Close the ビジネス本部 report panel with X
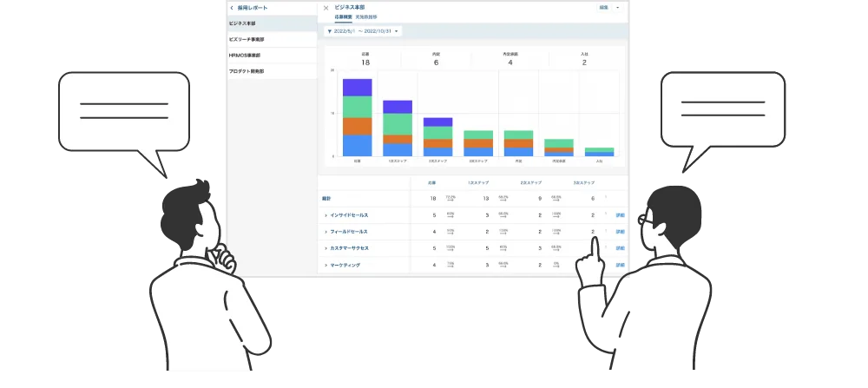The width and height of the screenshot is (868, 388). 325,8
